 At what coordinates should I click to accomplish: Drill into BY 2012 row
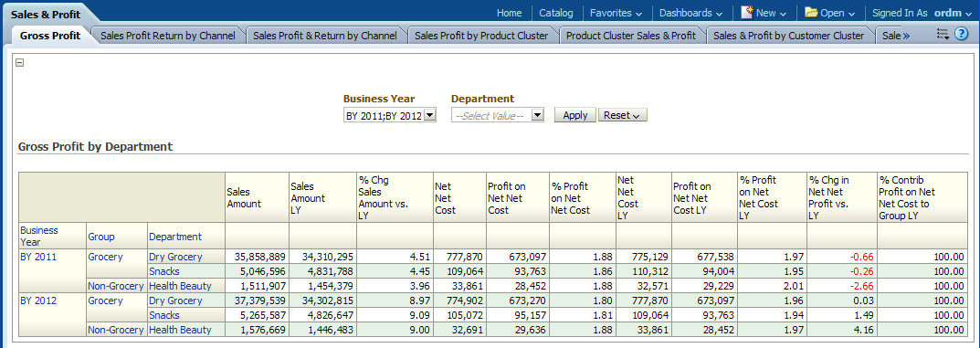38,301
